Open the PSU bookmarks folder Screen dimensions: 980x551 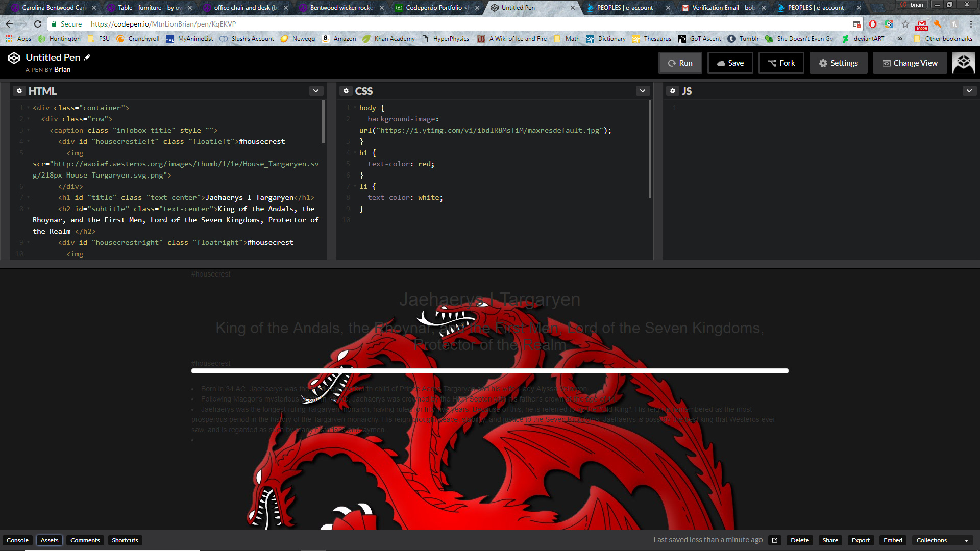pos(99,39)
